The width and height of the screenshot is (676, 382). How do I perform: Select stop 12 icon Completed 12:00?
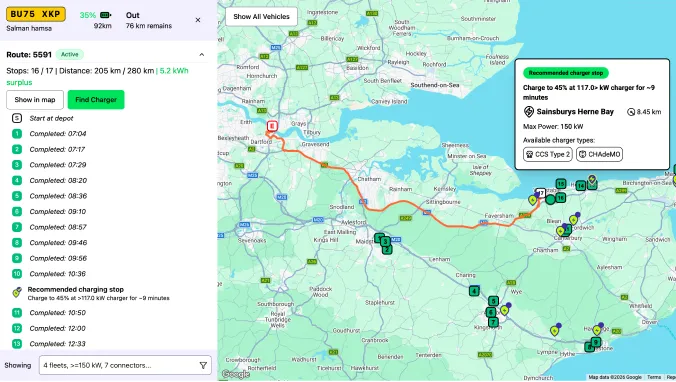(x=17, y=328)
